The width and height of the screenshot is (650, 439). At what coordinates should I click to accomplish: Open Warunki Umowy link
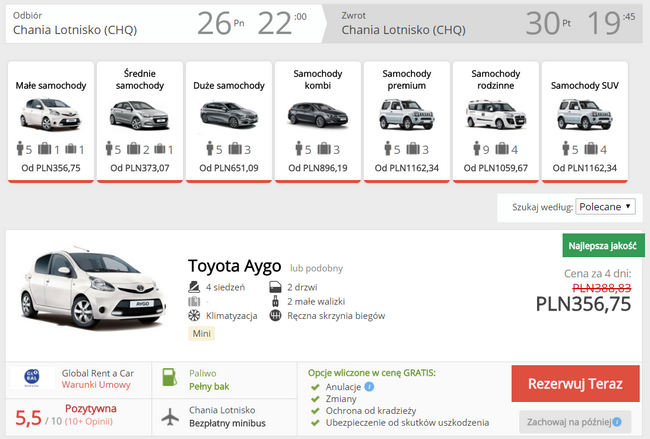click(x=96, y=386)
